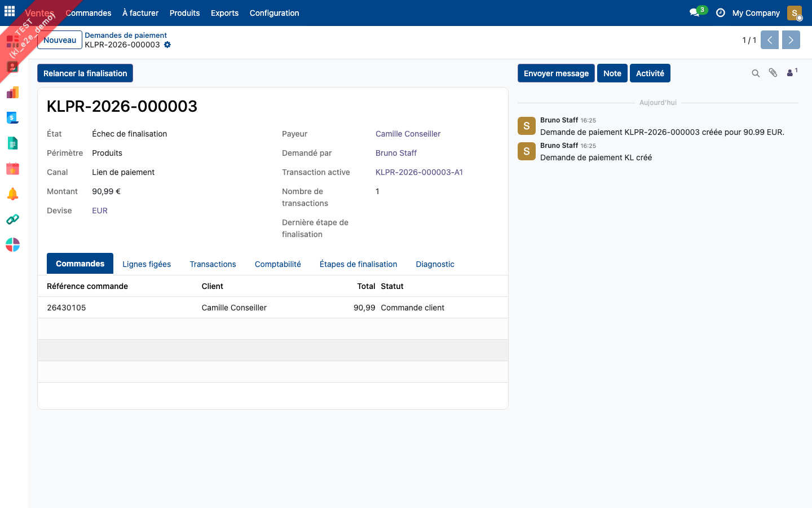Screen dimensions: 812x508
Task: Open the Exports menu
Action: [x=224, y=13]
